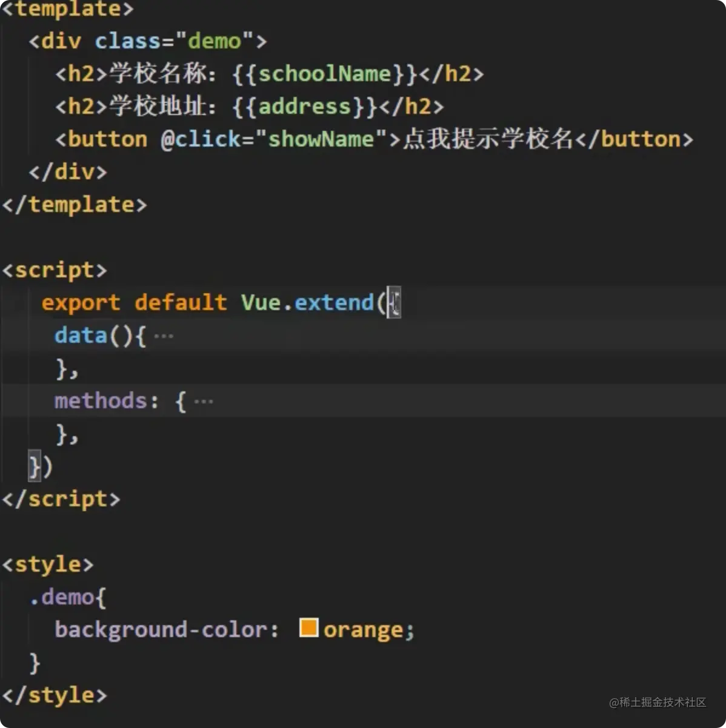Click the orange color swatch before 'orange'

(309, 627)
